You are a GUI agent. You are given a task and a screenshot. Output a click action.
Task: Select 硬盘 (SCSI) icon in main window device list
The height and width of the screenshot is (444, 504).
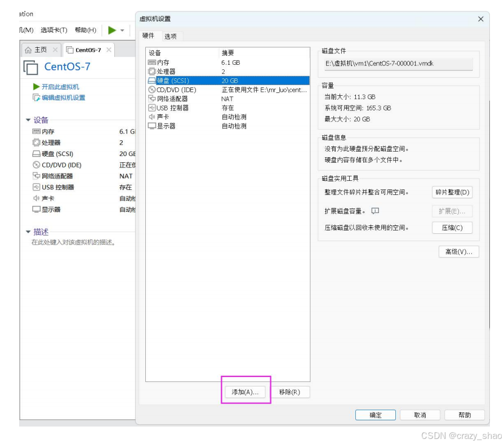coord(36,154)
